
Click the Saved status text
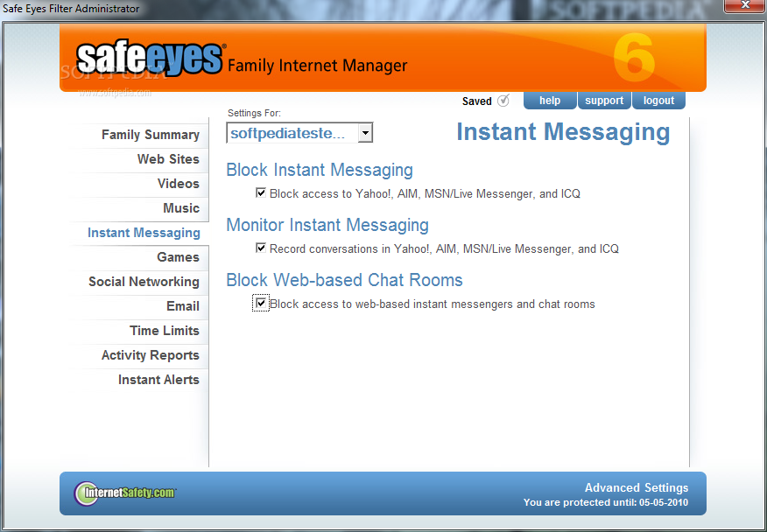point(476,101)
